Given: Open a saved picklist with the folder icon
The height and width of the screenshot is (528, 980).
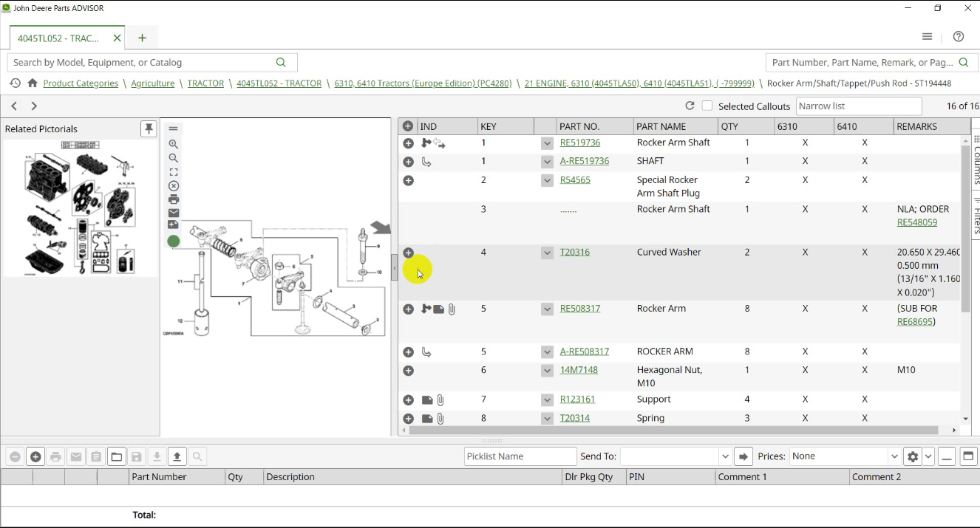Looking at the screenshot, I should pos(117,457).
